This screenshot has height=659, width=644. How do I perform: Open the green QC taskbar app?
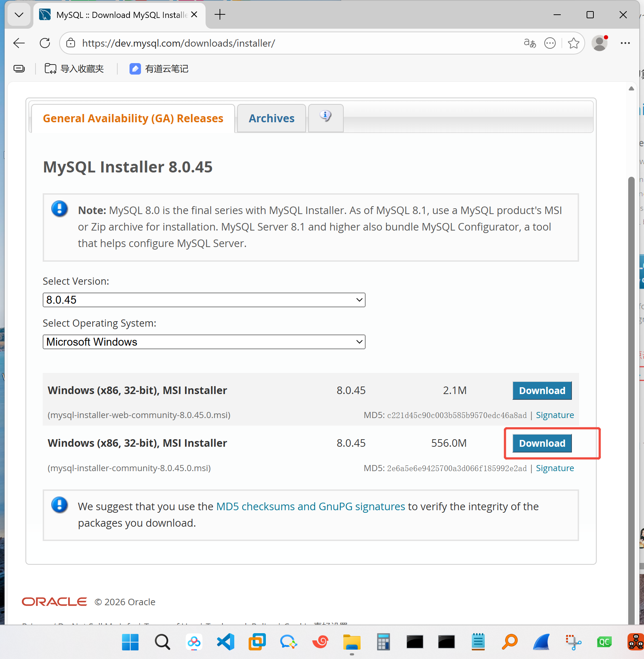point(604,642)
